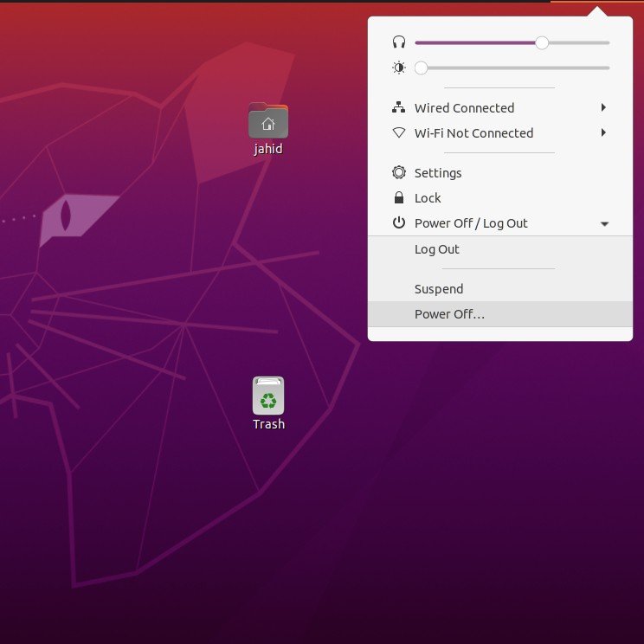Click the Wi-Fi signal icon

coord(399,132)
